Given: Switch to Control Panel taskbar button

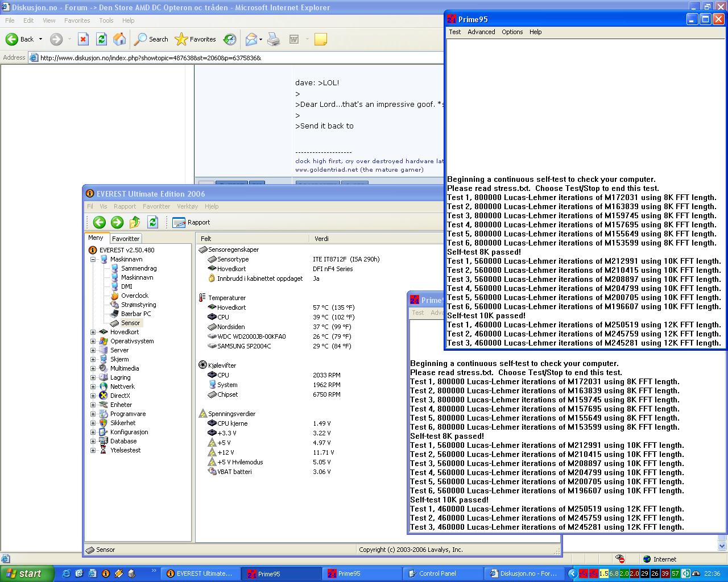Looking at the screenshot, I should 442,573.
